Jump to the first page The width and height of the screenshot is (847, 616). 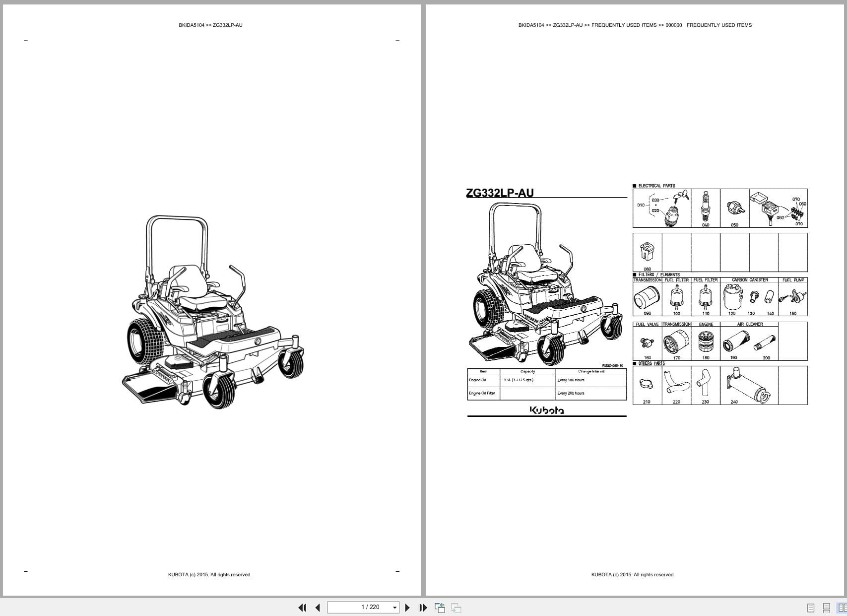pos(303,607)
